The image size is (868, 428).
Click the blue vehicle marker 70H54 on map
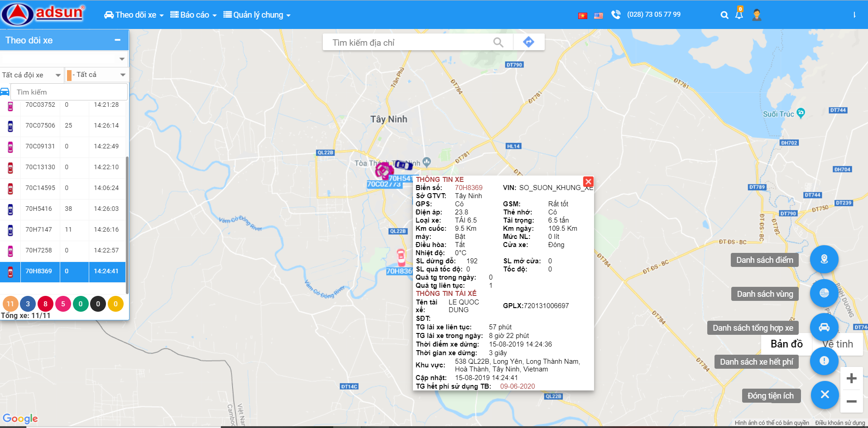tap(403, 166)
